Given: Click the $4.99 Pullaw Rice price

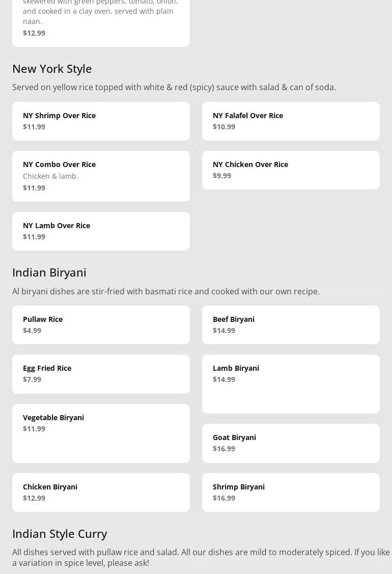Looking at the screenshot, I should click(32, 331).
